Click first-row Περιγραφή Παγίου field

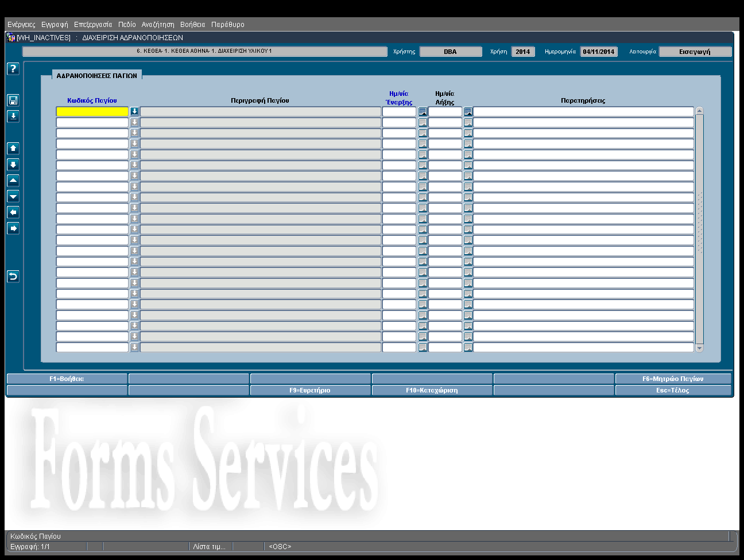pyautogui.click(x=261, y=111)
